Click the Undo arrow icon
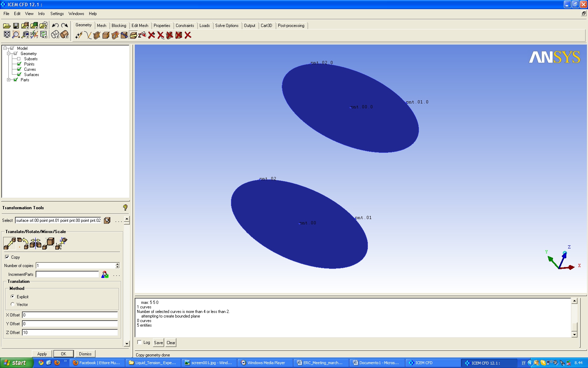 click(55, 26)
